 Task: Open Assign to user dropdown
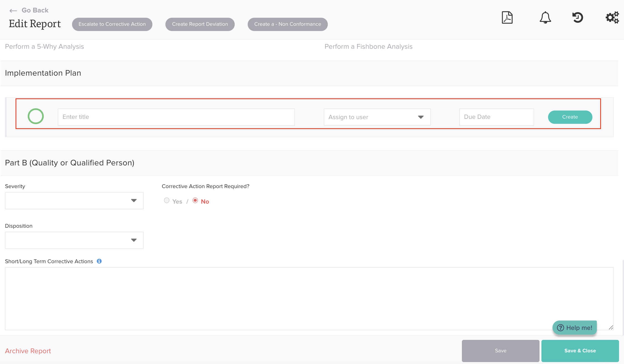[377, 117]
